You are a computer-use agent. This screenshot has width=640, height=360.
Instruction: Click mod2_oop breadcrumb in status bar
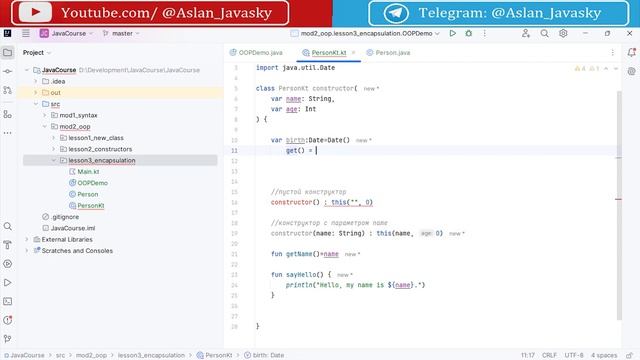tap(91, 356)
